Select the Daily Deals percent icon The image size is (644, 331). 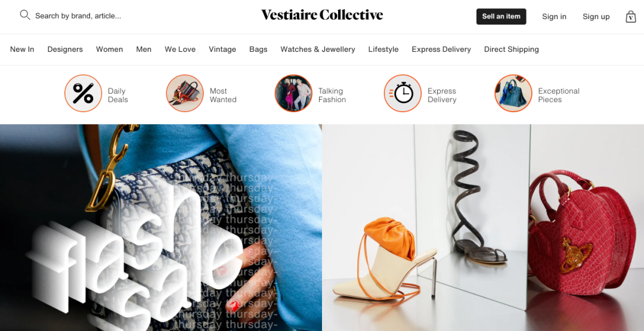(x=83, y=93)
